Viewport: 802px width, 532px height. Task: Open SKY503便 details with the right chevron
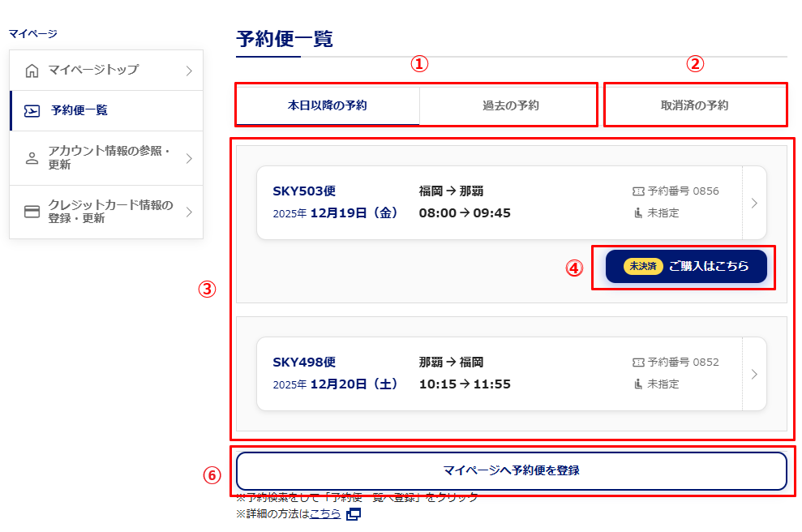click(754, 203)
